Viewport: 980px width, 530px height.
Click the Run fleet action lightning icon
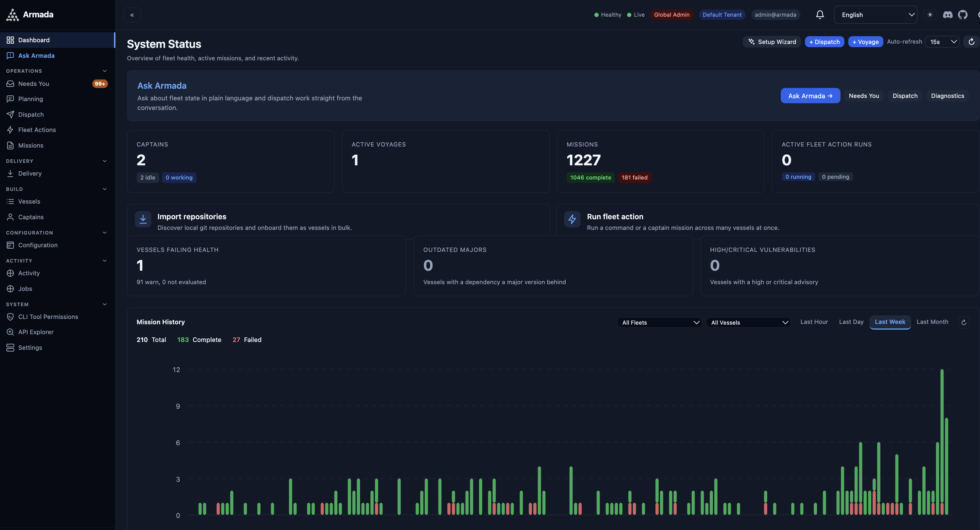coord(572,219)
